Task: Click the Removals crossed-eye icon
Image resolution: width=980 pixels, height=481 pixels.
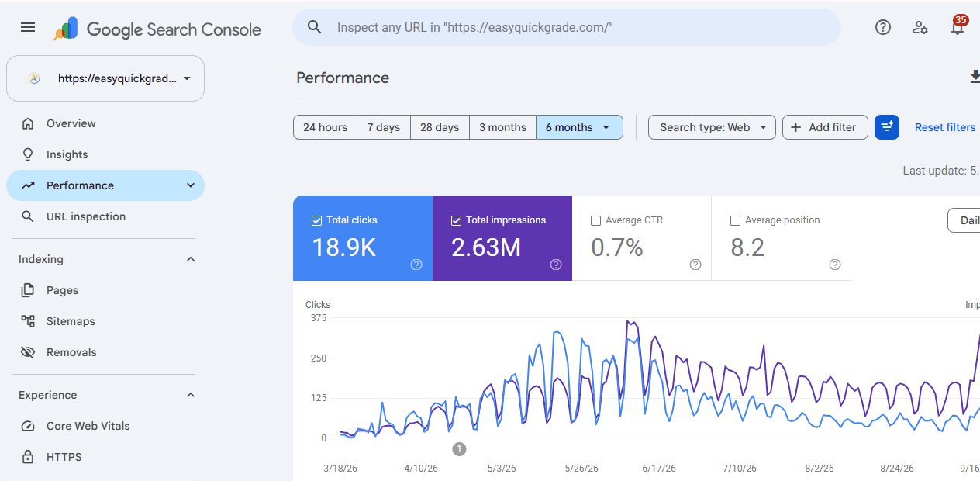Action: click(x=28, y=352)
